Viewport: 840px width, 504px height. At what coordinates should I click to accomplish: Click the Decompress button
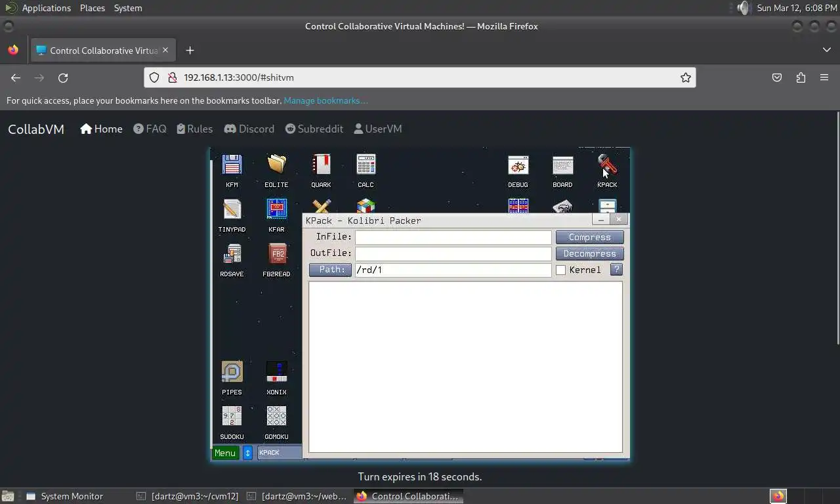click(x=589, y=254)
